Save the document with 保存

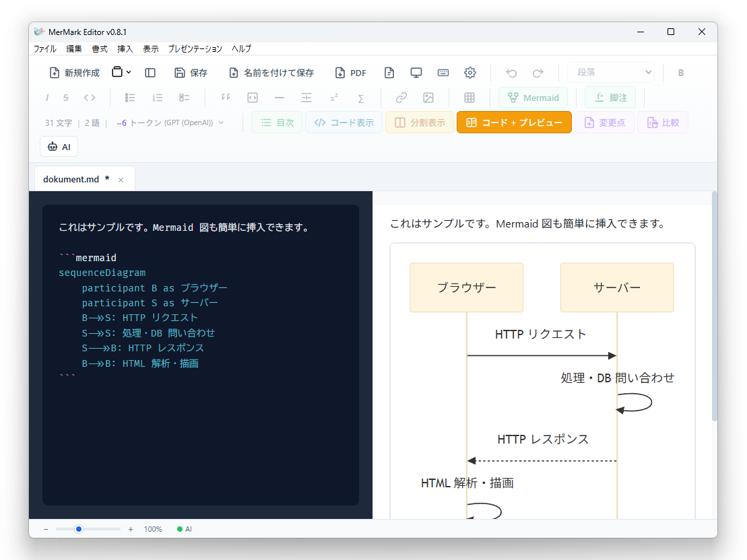(x=191, y=73)
